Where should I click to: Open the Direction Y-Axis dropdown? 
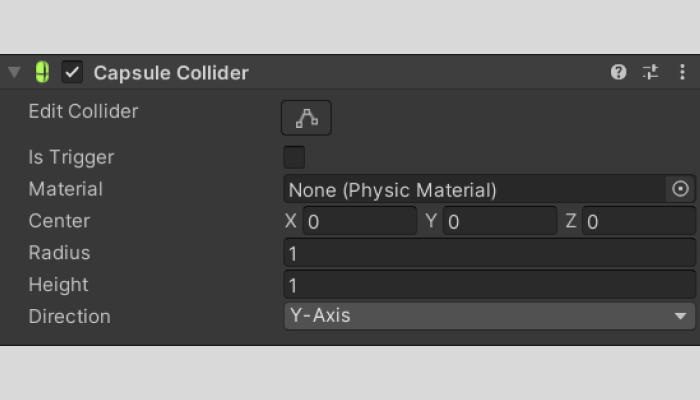click(489, 316)
